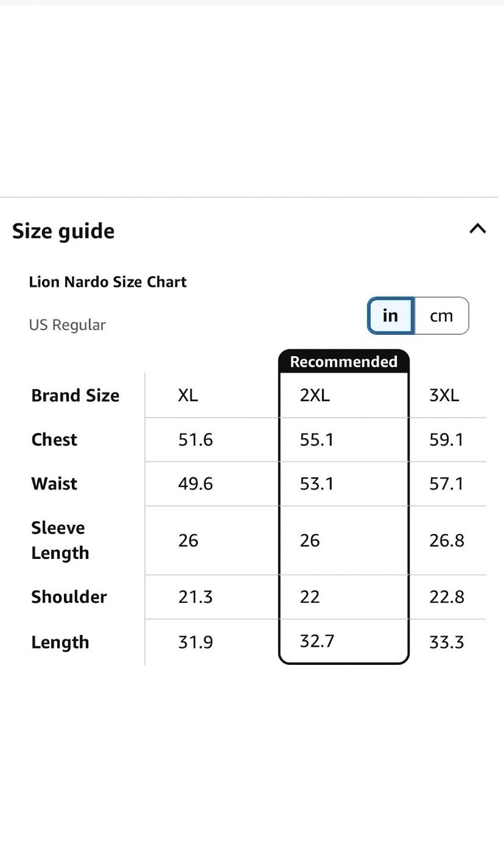Select the Chest row label
504x867 pixels.
click(x=54, y=440)
